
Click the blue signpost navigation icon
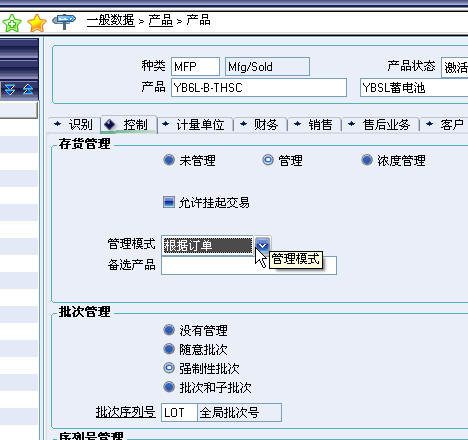(64, 22)
